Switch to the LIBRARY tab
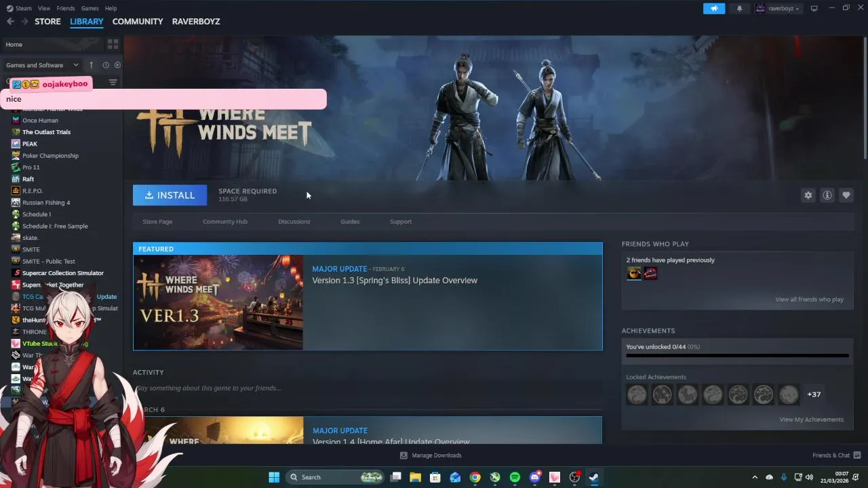Viewport: 868px width, 488px height. click(x=87, y=22)
